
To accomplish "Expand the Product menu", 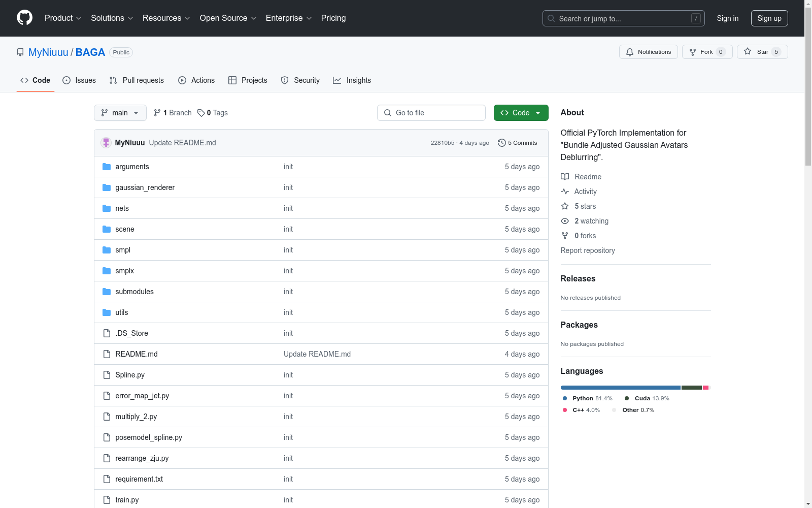I will (x=63, y=18).
